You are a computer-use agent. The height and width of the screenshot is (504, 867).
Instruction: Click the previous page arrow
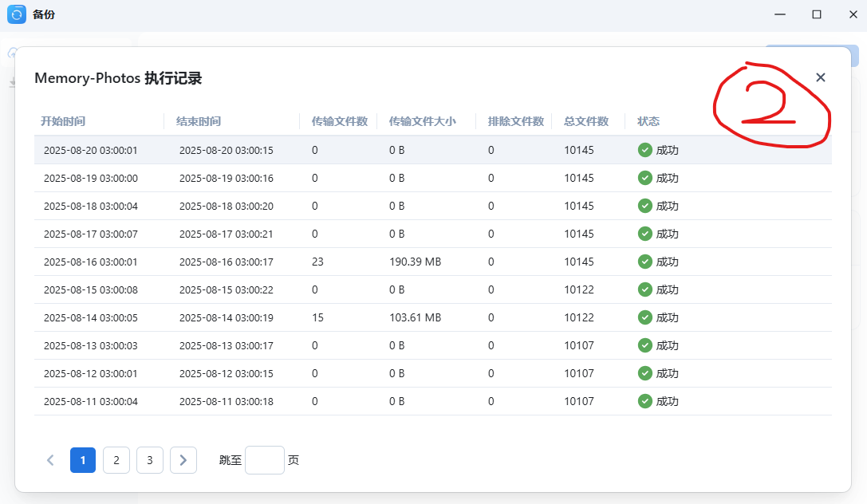click(50, 460)
